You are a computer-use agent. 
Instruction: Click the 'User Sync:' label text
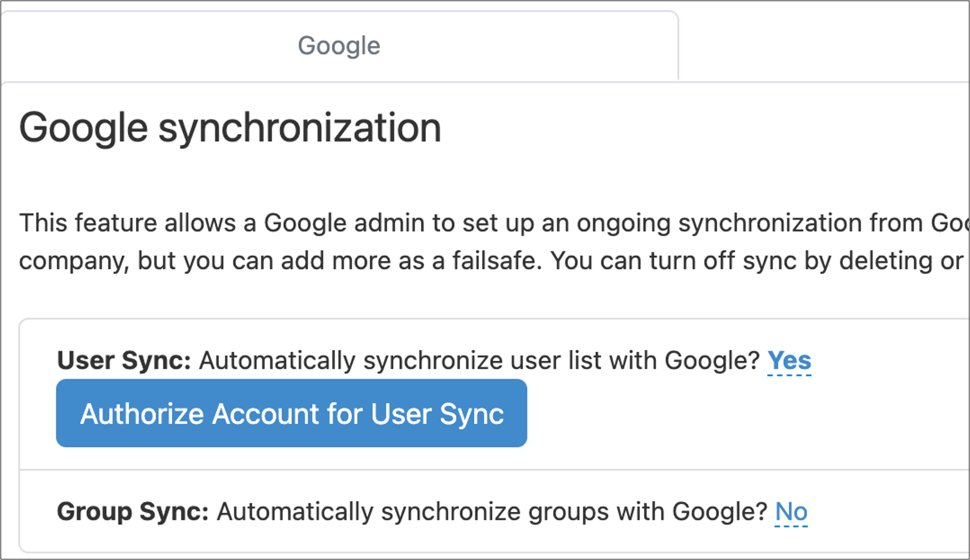point(124,361)
